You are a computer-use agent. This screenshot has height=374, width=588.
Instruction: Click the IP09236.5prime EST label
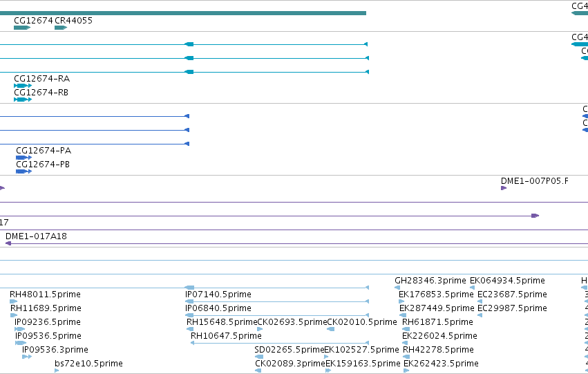pos(47,322)
